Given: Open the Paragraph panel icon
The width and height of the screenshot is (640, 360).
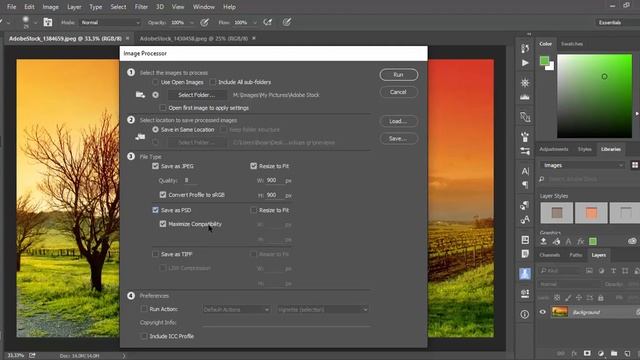Looking at the screenshot, I should [x=525, y=185].
